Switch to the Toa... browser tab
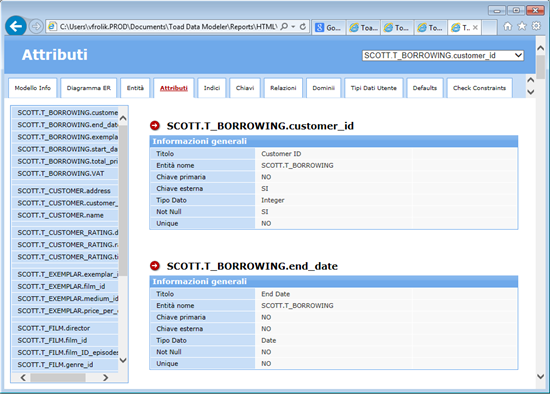 [364, 28]
